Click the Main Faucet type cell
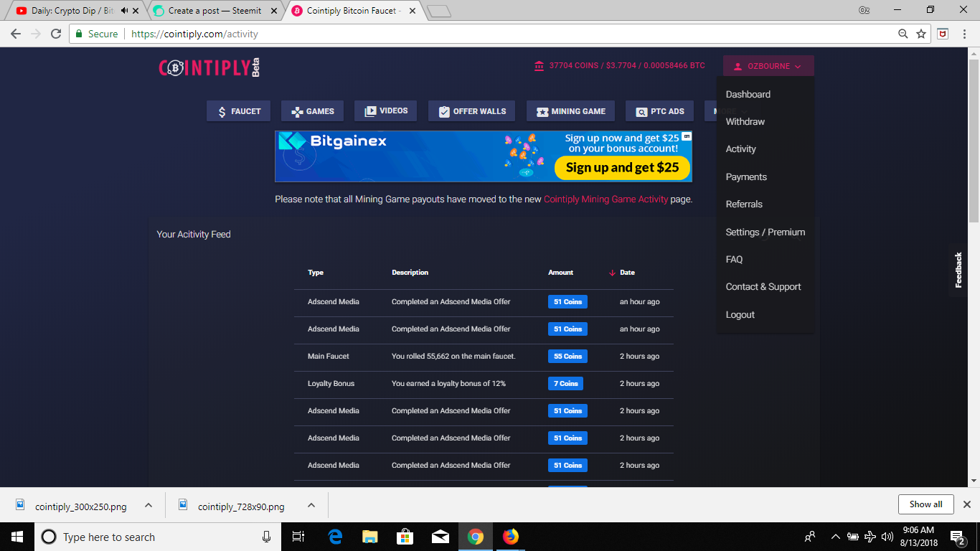 click(329, 357)
